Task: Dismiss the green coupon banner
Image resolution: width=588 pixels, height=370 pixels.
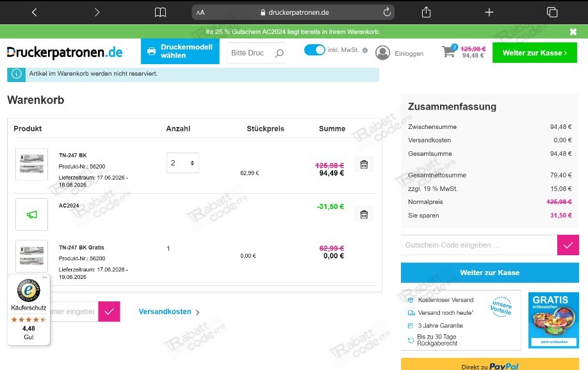Action: (x=573, y=32)
